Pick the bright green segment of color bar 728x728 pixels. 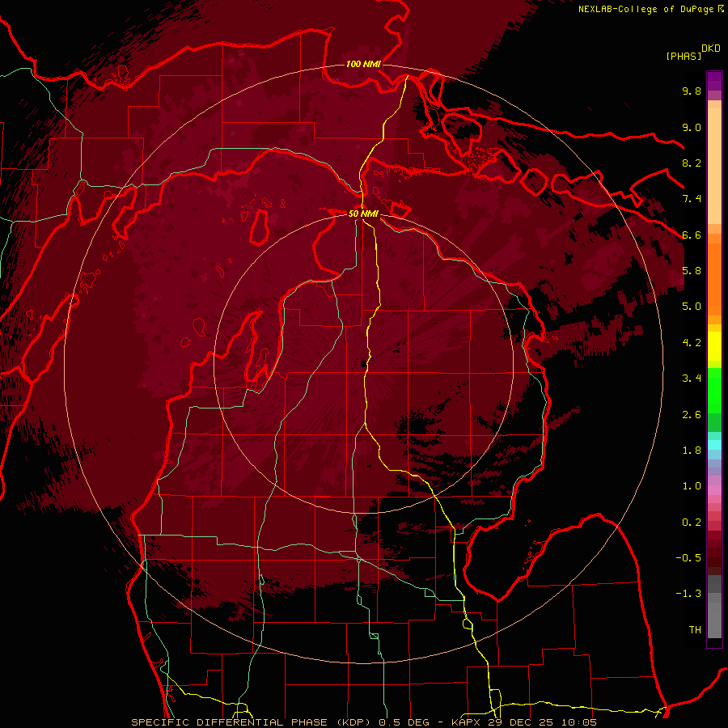tap(714, 392)
